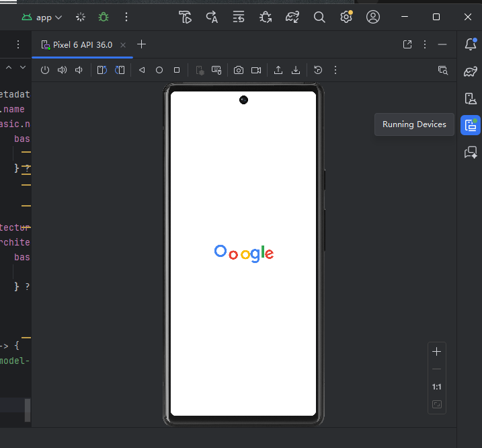Viewport: 482px width, 448px height.
Task: Rotate the emulator device left
Action: point(102,70)
